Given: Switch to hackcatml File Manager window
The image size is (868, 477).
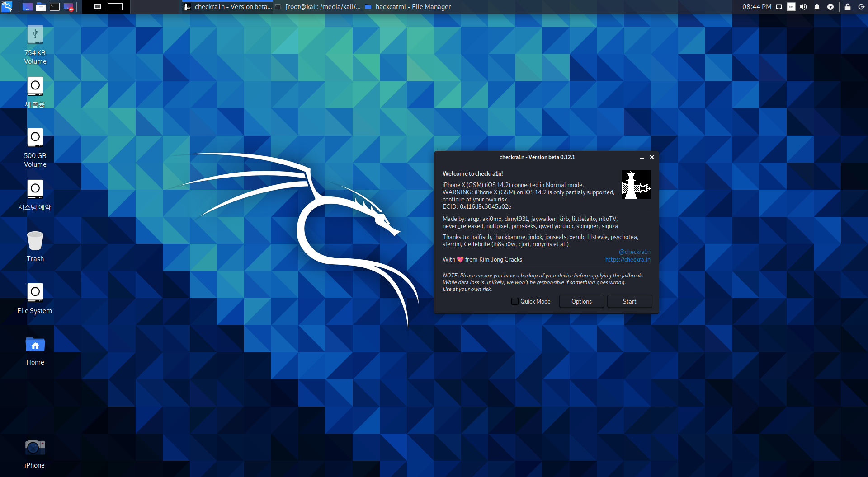Looking at the screenshot, I should click(408, 7).
